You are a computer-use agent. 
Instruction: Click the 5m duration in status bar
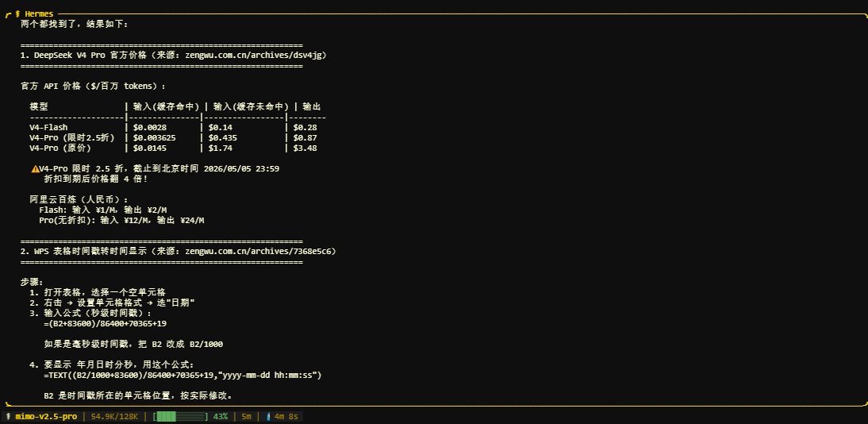coord(246,416)
